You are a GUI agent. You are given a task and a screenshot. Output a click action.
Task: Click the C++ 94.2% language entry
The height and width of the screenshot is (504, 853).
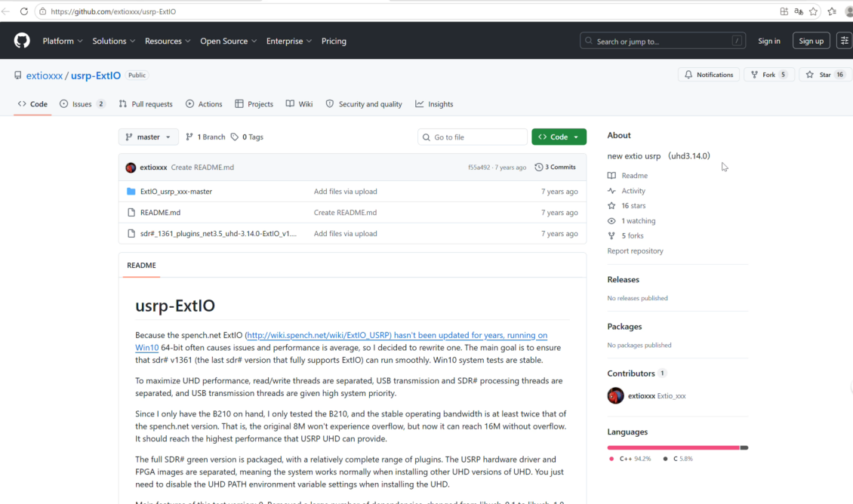coord(630,459)
